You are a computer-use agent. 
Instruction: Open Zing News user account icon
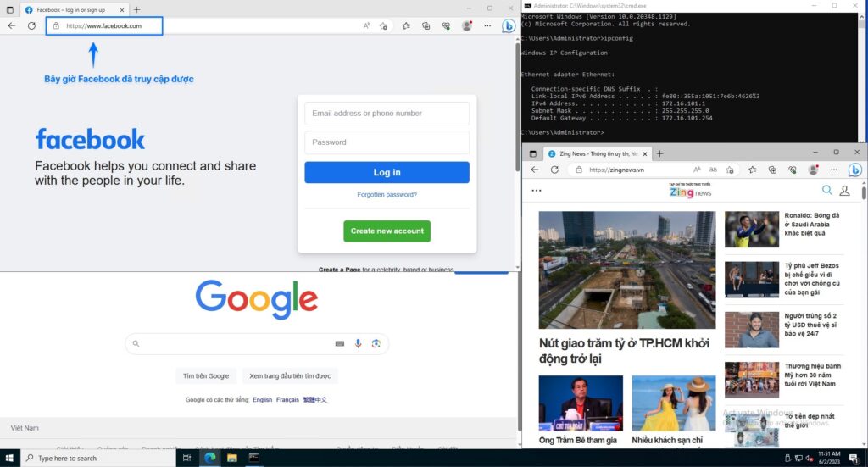click(845, 191)
